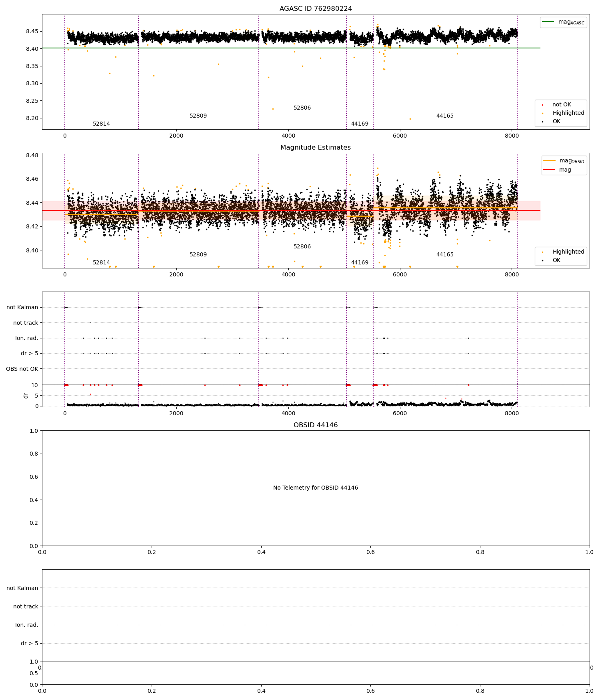Screen dimensions: 600x700
Task: Click "dr > 5" label in the empty bottom panel
Action: pyautogui.click(x=30, y=643)
